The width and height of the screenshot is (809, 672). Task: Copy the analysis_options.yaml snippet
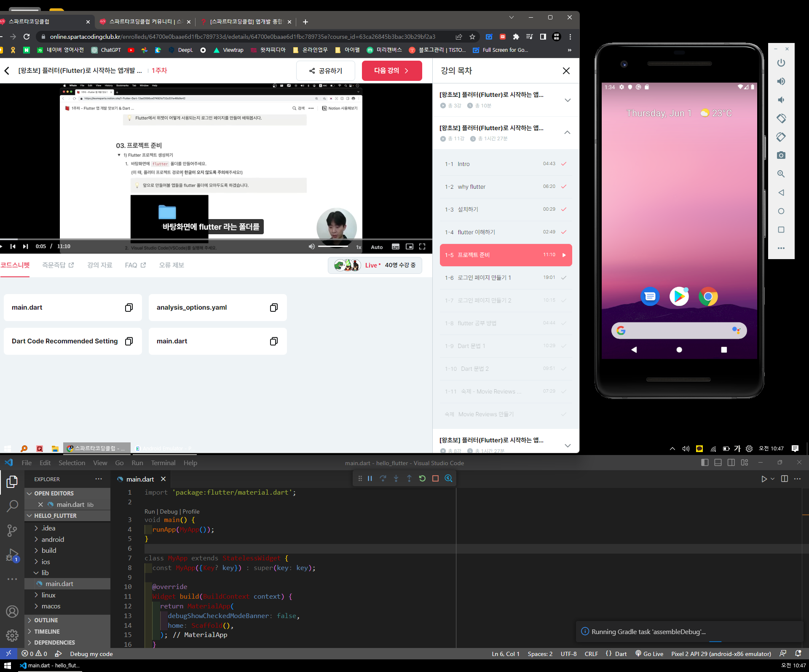(274, 308)
